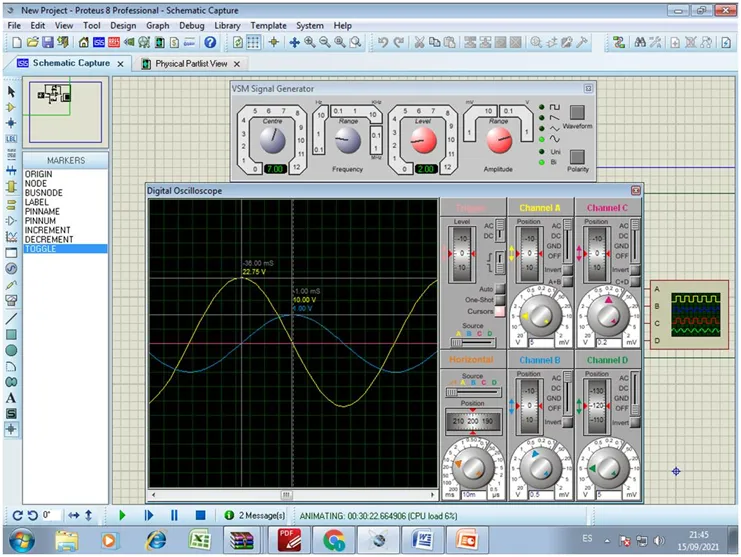Select the Graph Mode tool
This screenshot has width=741, height=557.
tap(11, 236)
